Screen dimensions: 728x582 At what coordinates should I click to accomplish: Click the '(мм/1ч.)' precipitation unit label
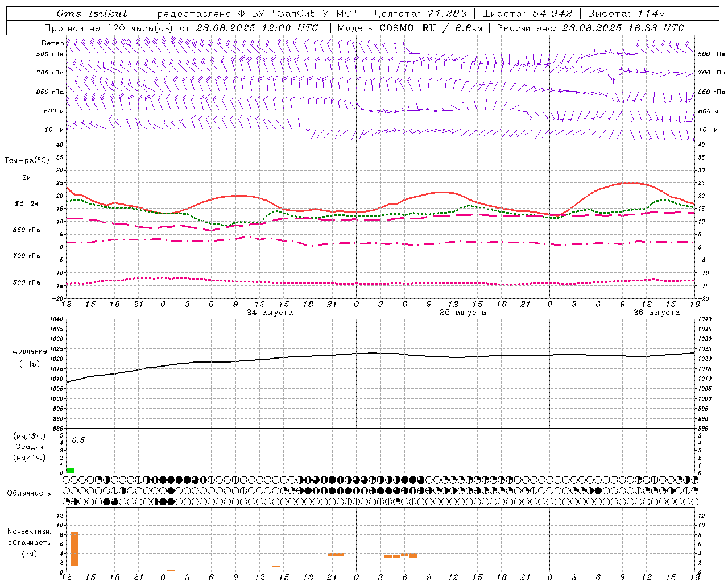pos(30,458)
